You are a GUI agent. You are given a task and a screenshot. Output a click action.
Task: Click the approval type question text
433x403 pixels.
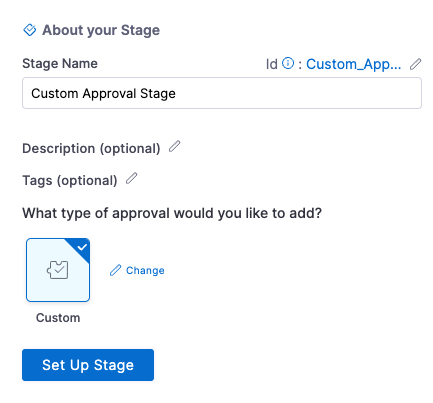tap(172, 213)
